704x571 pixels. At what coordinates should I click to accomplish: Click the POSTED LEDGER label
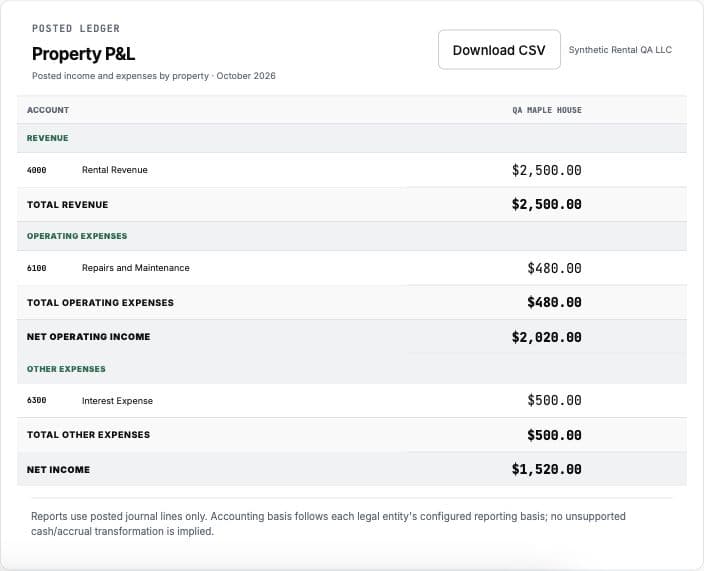pos(76,28)
